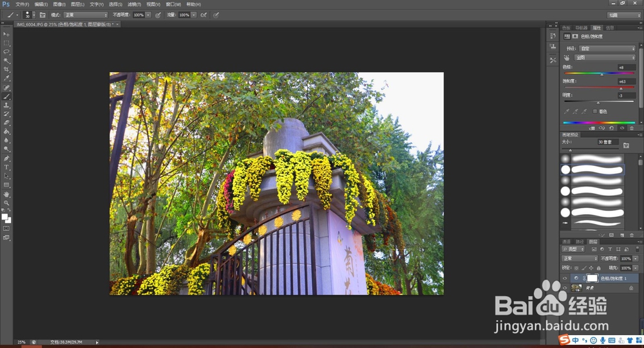Screen dimensions: 644x348
Task: Clip adjustment to layer icon
Action: pos(592,128)
